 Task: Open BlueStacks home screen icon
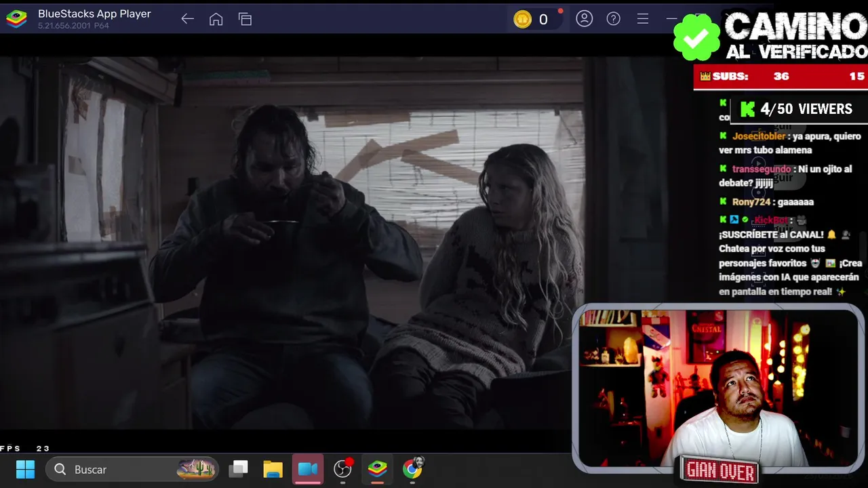(216, 19)
